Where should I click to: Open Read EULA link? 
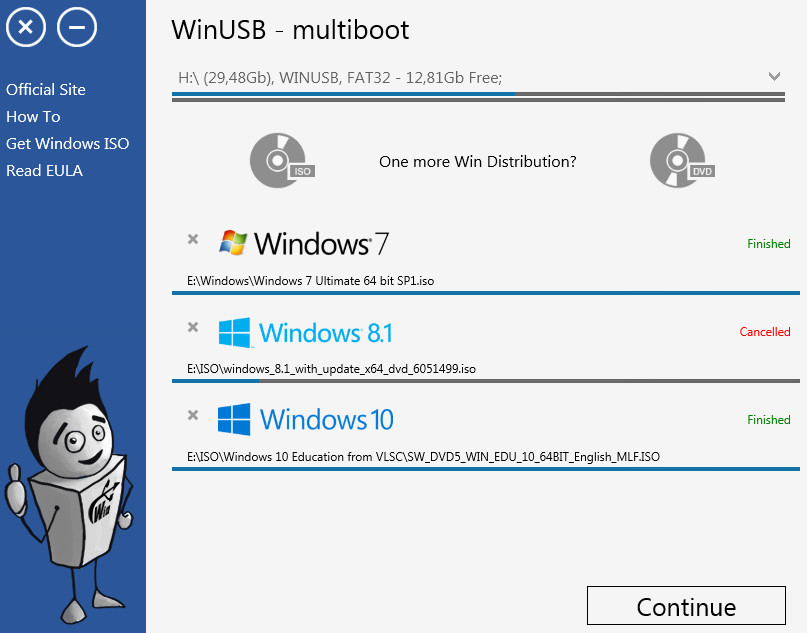point(44,170)
